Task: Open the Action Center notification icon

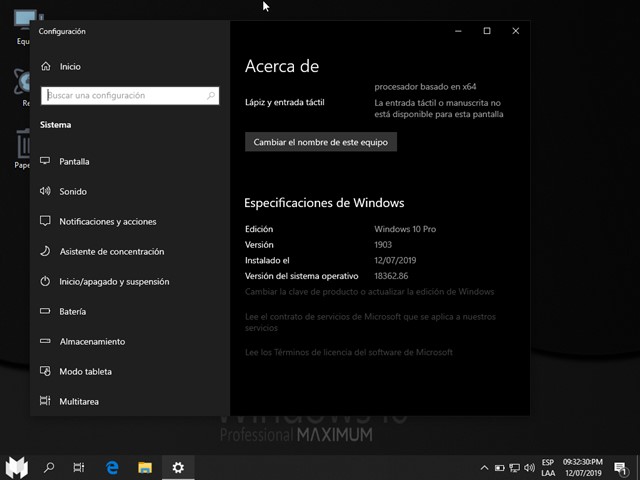Action: click(x=620, y=468)
